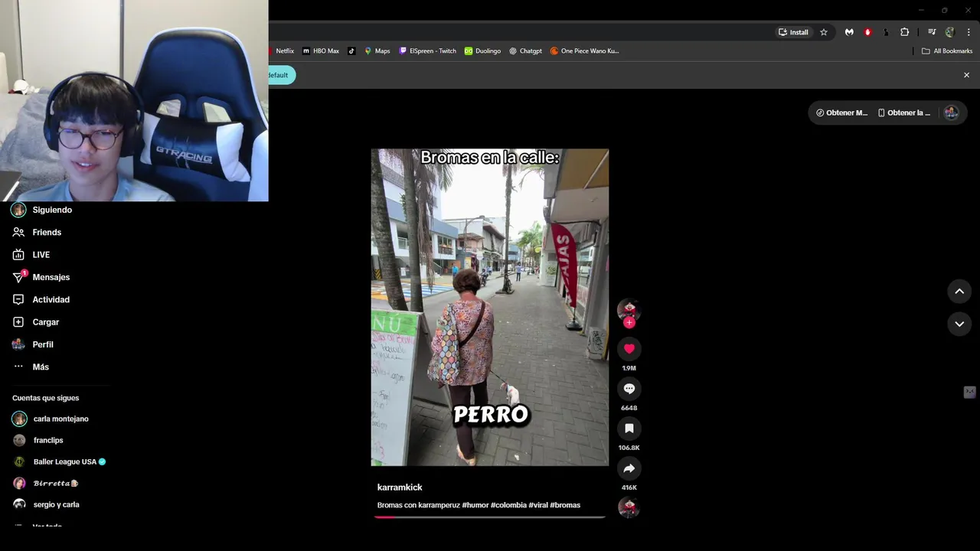Open the browser Extensions puzzle icon

click(904, 32)
